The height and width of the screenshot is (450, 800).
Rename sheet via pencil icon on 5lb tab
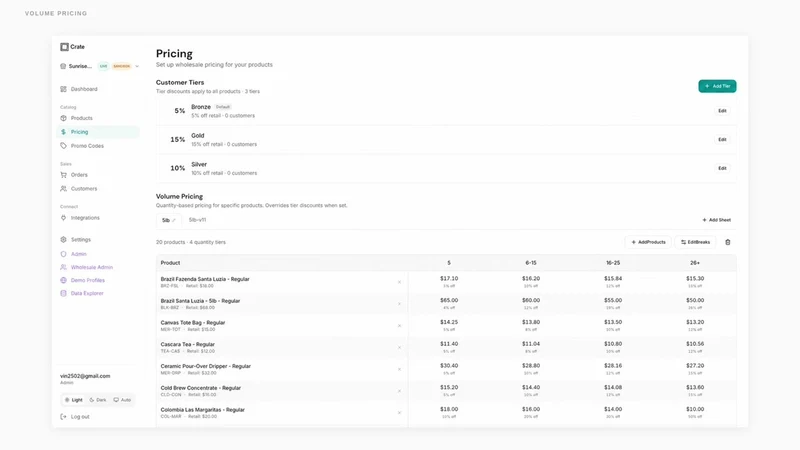[174, 220]
